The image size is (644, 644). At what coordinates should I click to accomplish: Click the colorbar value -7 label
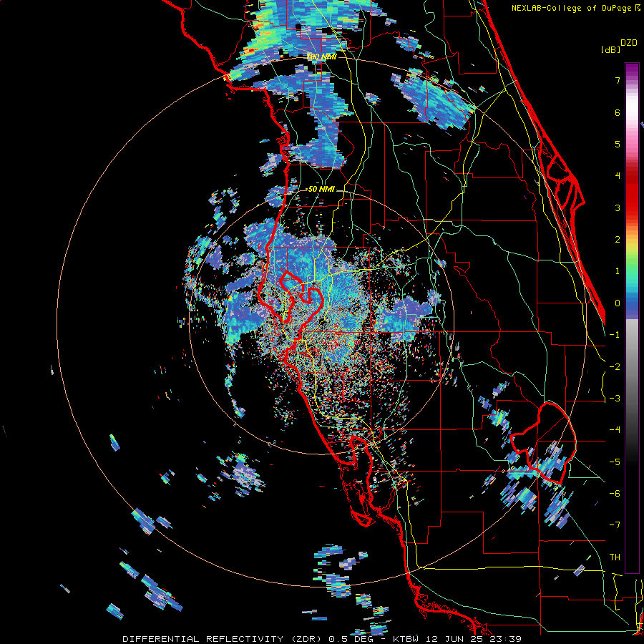(615, 525)
